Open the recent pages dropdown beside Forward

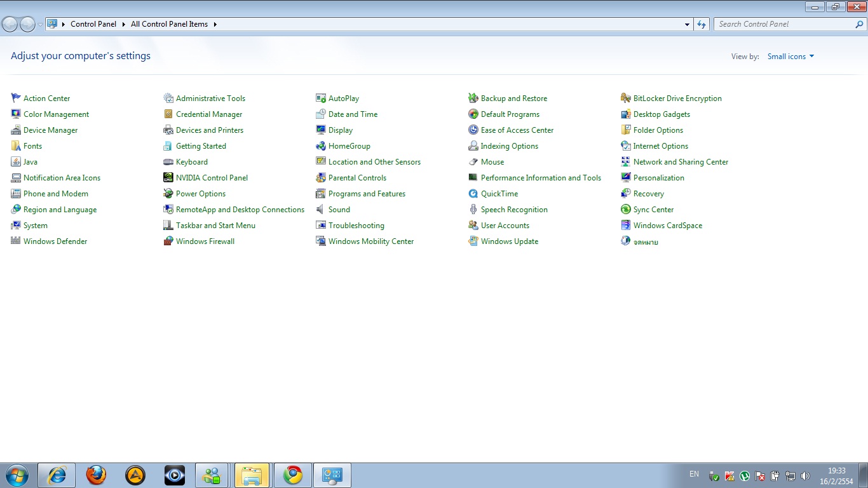41,25
